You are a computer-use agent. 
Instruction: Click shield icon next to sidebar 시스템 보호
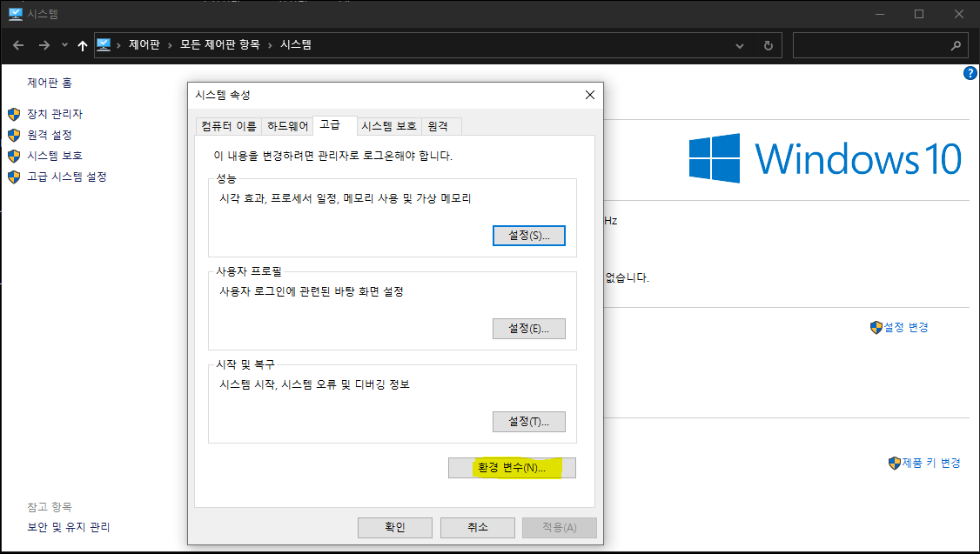(x=14, y=157)
